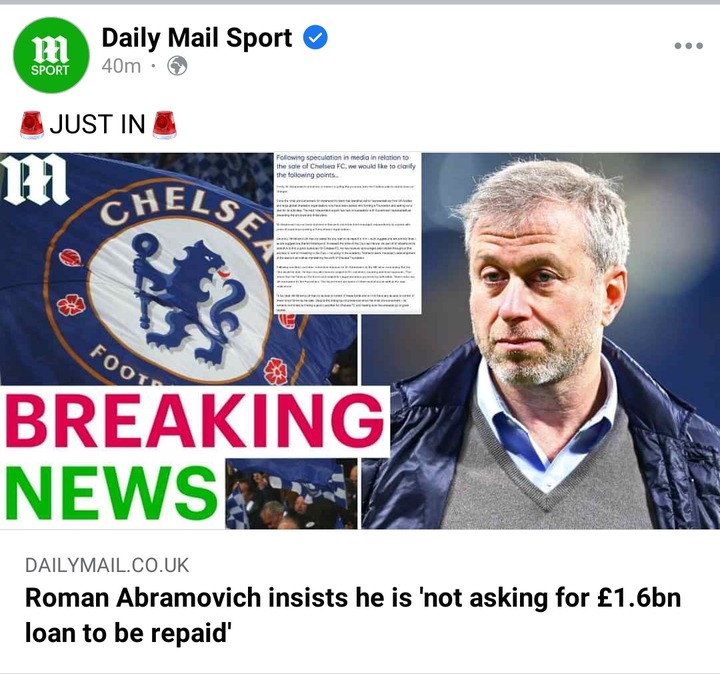Click the globe public privacy icon
720x674 pixels.
pos(177,66)
